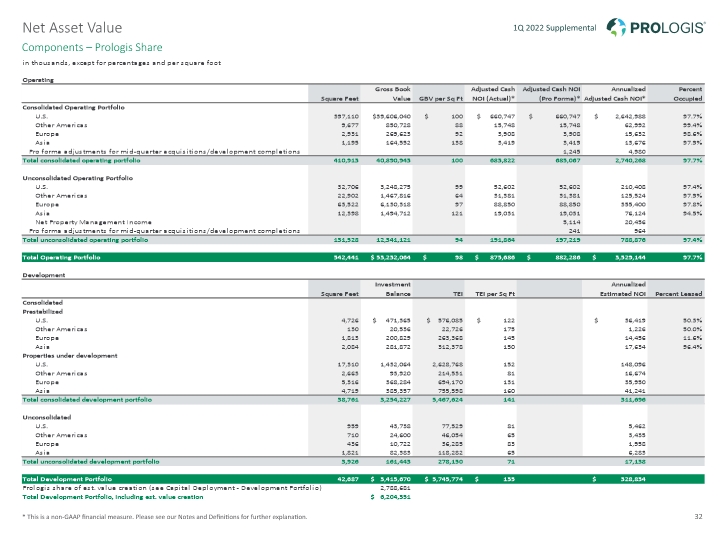Image resolution: width=720 pixels, height=540 pixels.
Task: Select 'U.S.' under Prestabilized
Action: [41, 321]
